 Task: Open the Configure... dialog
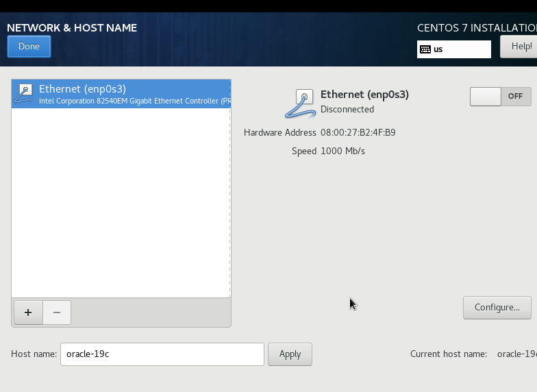pyautogui.click(x=497, y=308)
